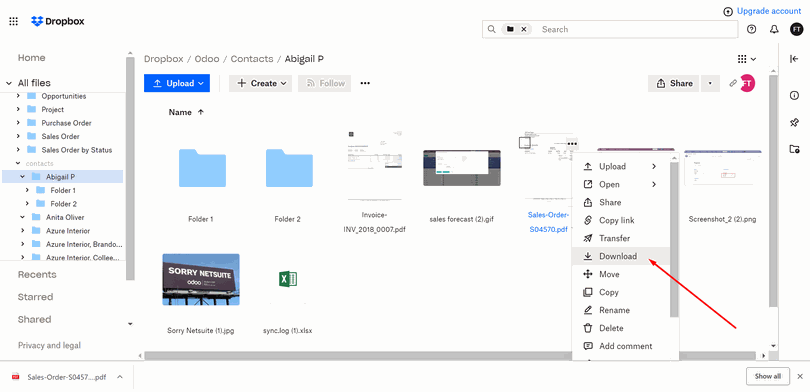Screen dimensions: 810x392
Task: Click ellipsis on Sales-Order file tile
Action: click(x=572, y=144)
